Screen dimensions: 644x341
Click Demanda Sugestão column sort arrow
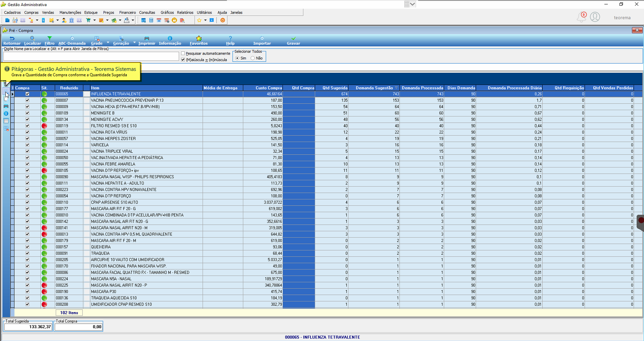[396, 88]
